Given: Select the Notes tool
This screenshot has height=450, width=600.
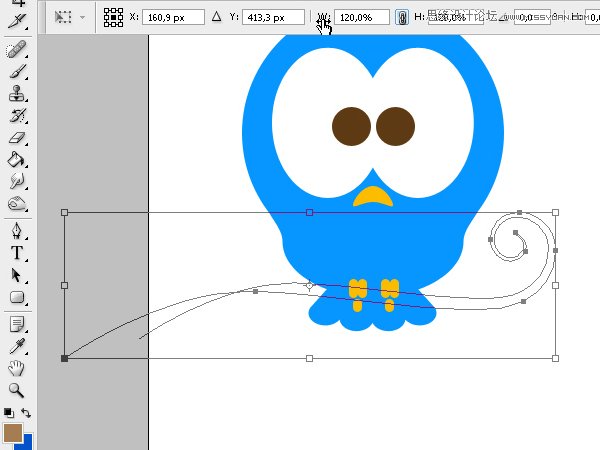Looking at the screenshot, I should click(16, 324).
